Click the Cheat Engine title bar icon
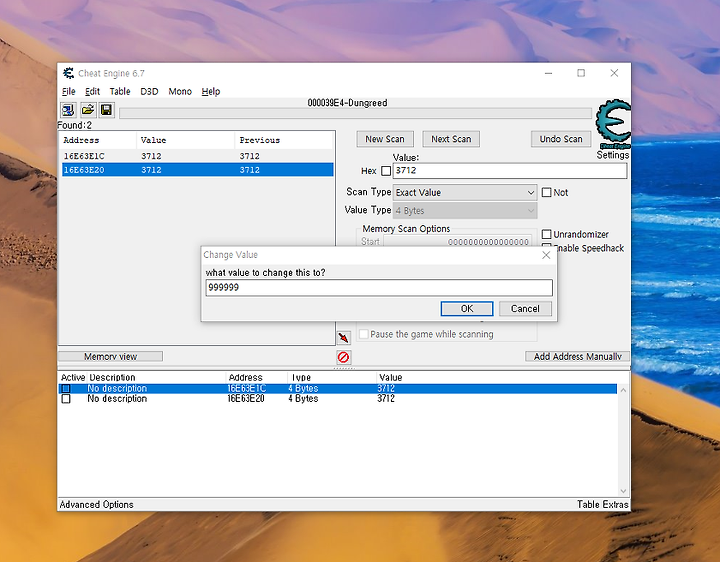Image resolution: width=720 pixels, height=562 pixels. click(69, 73)
